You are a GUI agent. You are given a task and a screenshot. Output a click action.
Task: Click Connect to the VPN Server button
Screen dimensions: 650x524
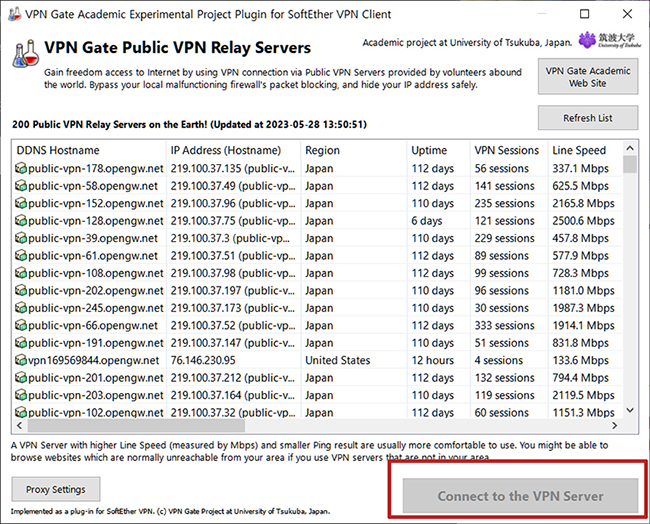(520, 496)
